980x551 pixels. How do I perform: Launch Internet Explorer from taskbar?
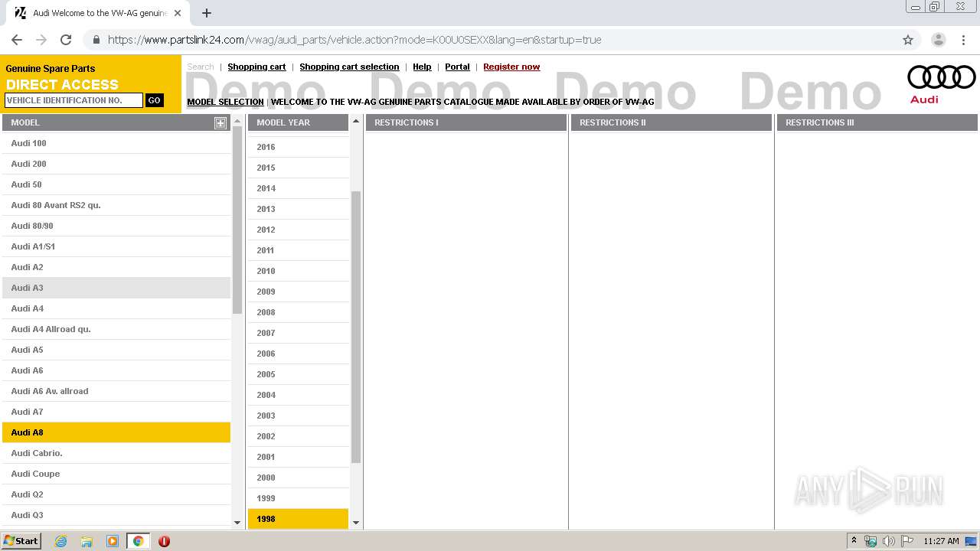(x=61, y=541)
